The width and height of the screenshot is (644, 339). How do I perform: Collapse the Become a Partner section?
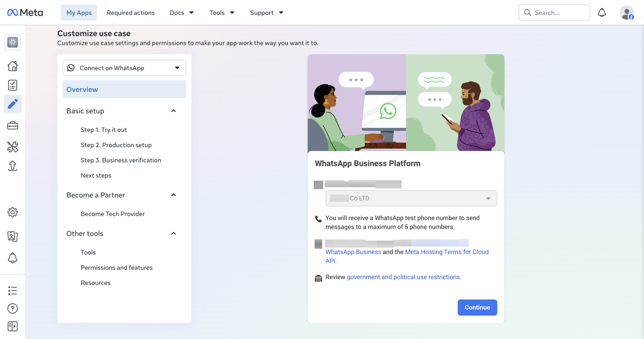[x=173, y=195]
